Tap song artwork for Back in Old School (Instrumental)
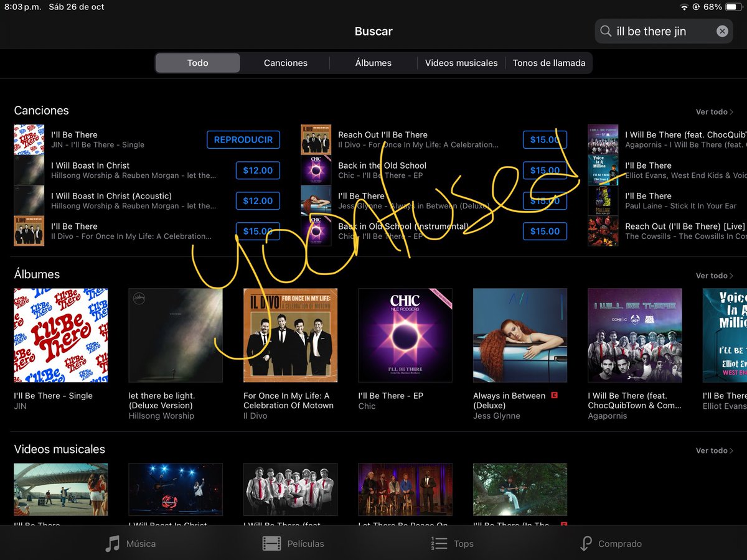 [316, 231]
